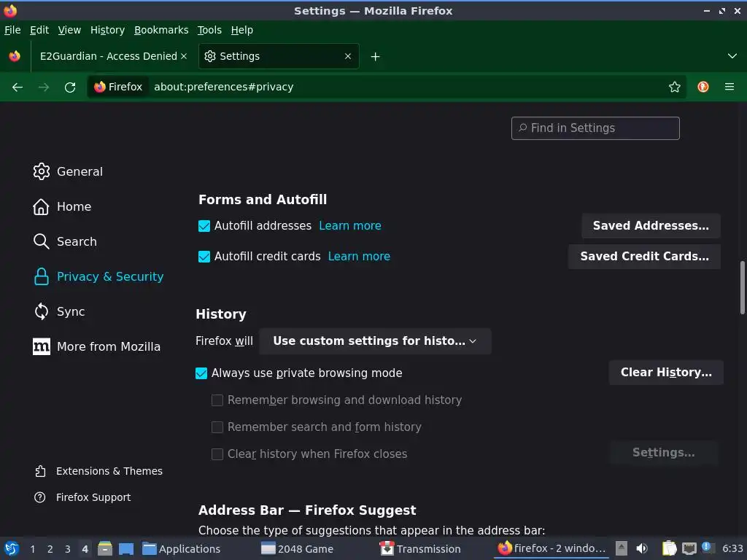Image resolution: width=747 pixels, height=560 pixels.
Task: Switch to workspace 3 in taskbar
Action: click(68, 549)
